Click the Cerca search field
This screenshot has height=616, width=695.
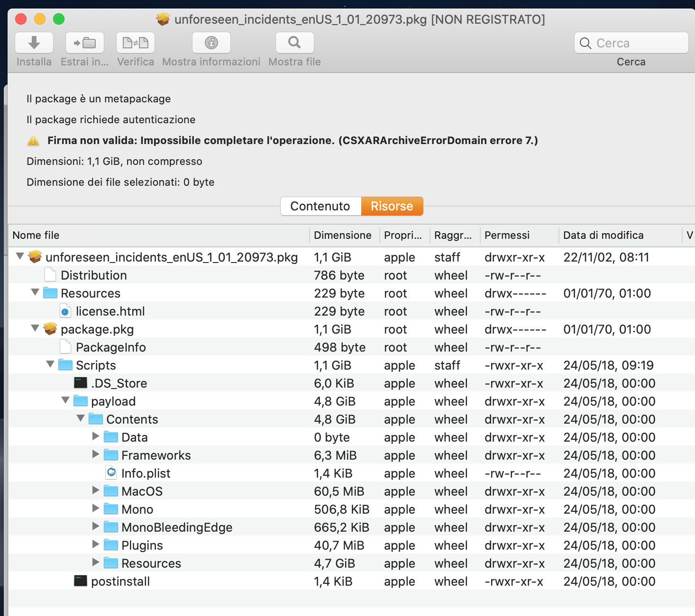[631, 43]
